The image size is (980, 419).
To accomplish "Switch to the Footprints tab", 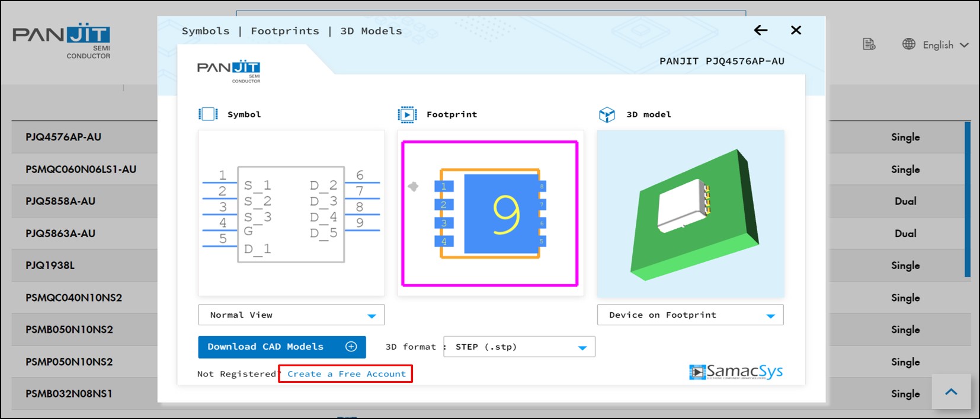I will (x=285, y=31).
